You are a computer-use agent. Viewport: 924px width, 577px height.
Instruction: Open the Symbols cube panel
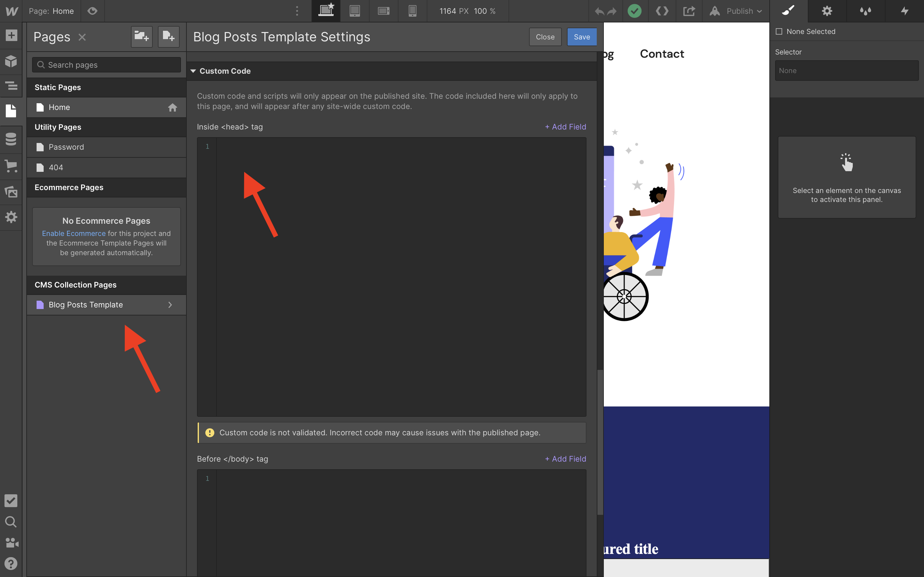pos(11,61)
